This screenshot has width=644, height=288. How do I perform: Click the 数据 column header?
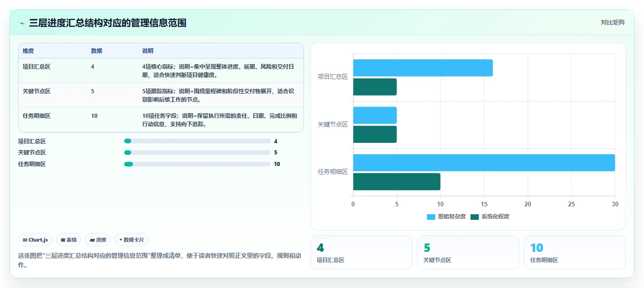[97, 51]
